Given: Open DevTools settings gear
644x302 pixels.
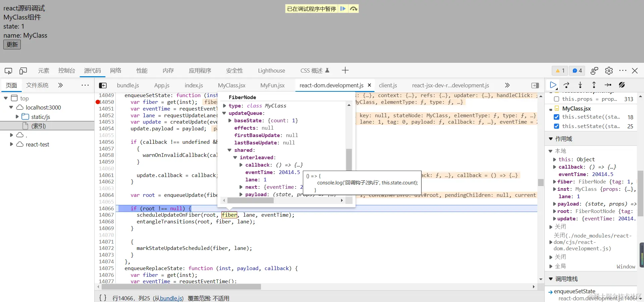Looking at the screenshot, I should [609, 71].
